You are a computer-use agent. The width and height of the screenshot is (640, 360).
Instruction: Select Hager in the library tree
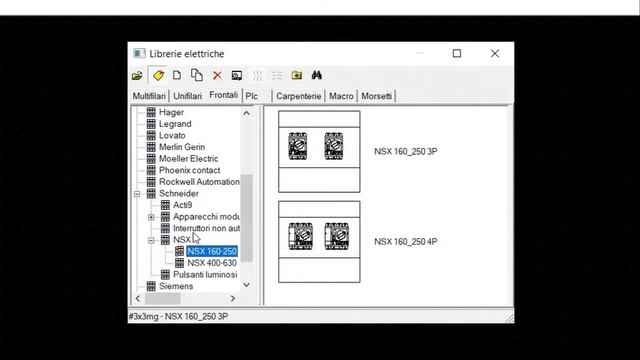click(x=171, y=112)
